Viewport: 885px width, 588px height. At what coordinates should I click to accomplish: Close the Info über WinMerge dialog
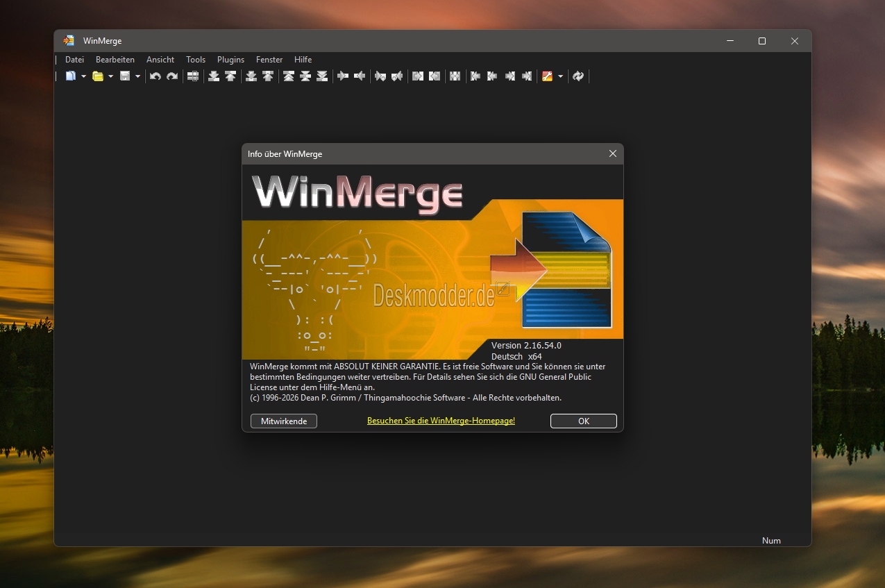click(612, 153)
